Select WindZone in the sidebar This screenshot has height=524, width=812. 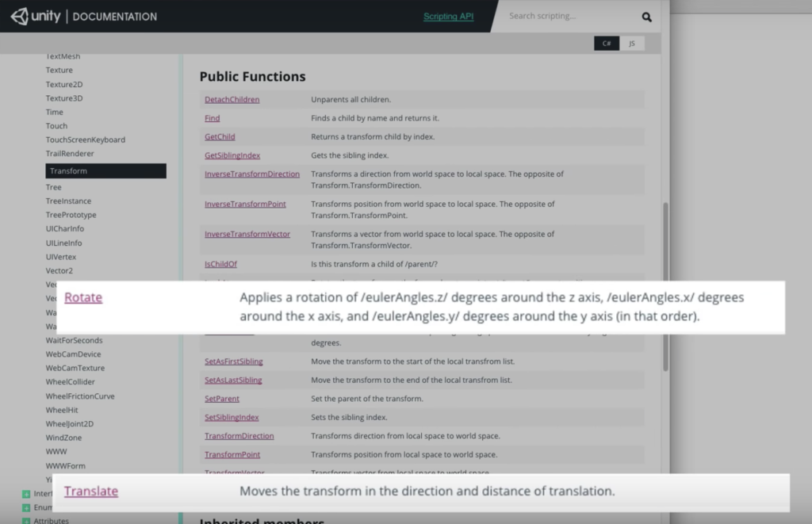63,438
